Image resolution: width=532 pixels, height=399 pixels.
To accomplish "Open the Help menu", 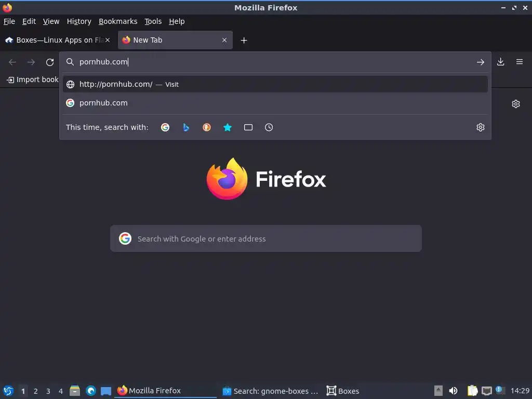I will tap(177, 21).
